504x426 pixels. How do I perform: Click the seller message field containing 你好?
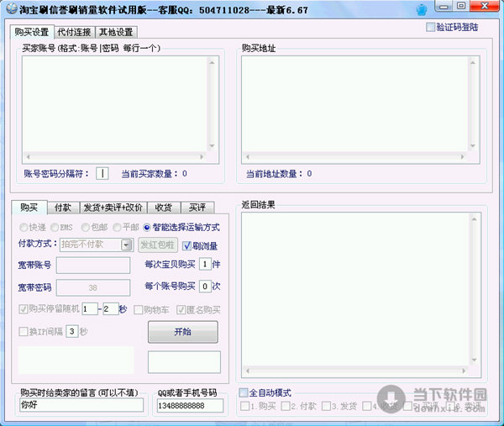pos(80,406)
